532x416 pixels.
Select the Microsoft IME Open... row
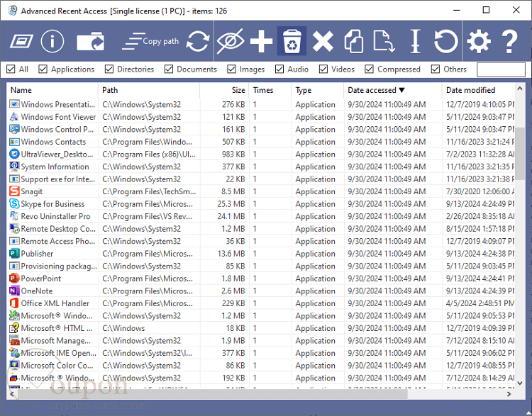260,353
